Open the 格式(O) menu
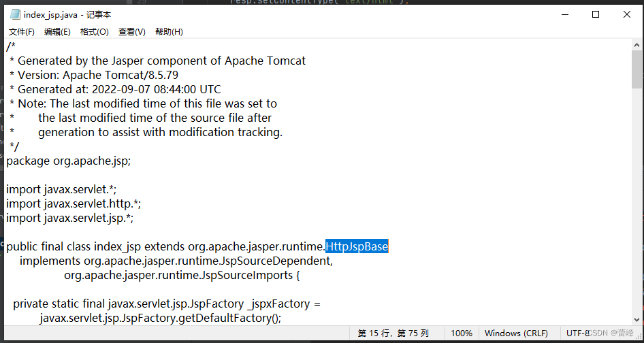Screen dimensions: 644x343 pyautogui.click(x=94, y=31)
